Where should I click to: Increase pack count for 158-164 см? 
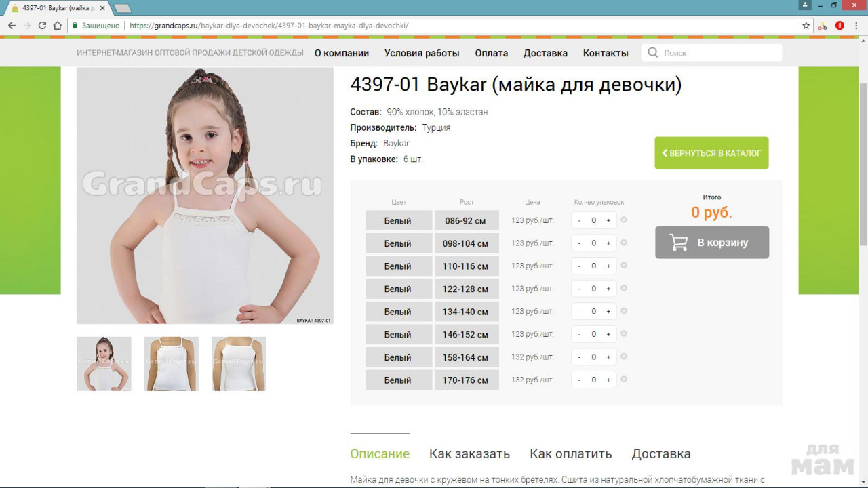(x=608, y=357)
